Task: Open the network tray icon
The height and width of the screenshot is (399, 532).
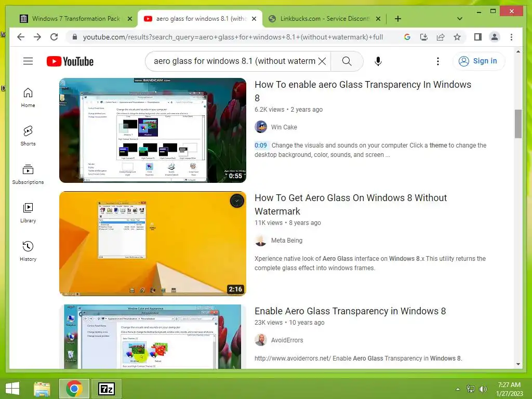Action: [471, 389]
